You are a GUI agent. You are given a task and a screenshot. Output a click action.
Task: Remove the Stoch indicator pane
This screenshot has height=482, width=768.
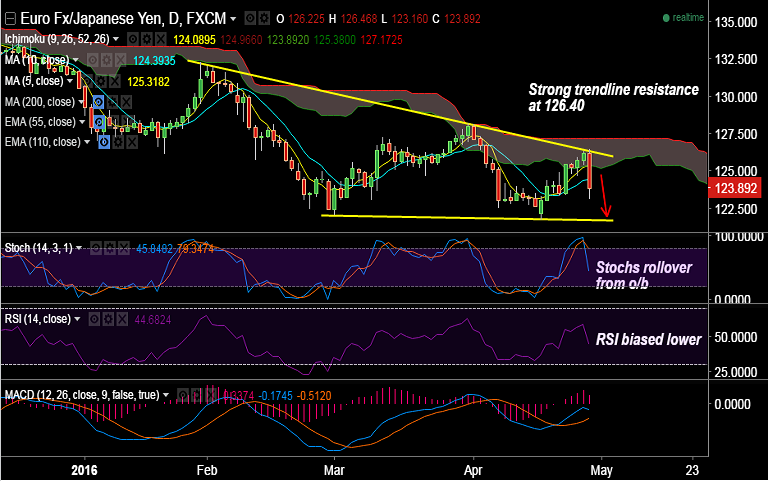[123, 248]
